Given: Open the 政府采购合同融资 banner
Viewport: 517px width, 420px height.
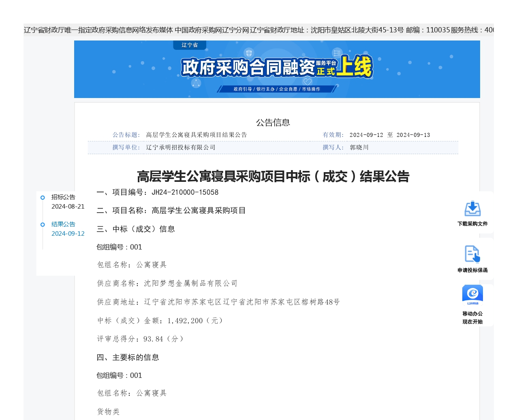Looking at the screenshot, I should 277,69.
